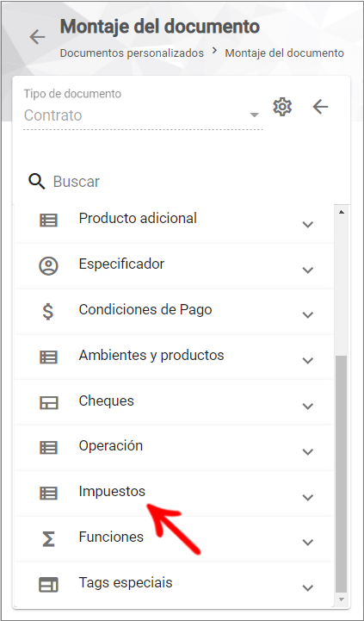Image resolution: width=364 pixels, height=621 pixels.
Task: Click the magnifying glass search icon
Action: pyautogui.click(x=37, y=182)
